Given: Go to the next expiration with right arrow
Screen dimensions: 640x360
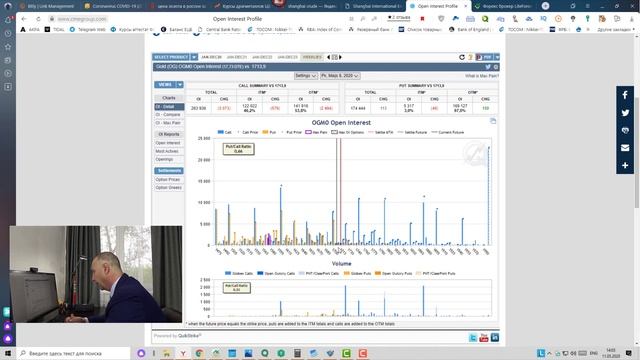Looking at the screenshot, I should click(x=340, y=57).
